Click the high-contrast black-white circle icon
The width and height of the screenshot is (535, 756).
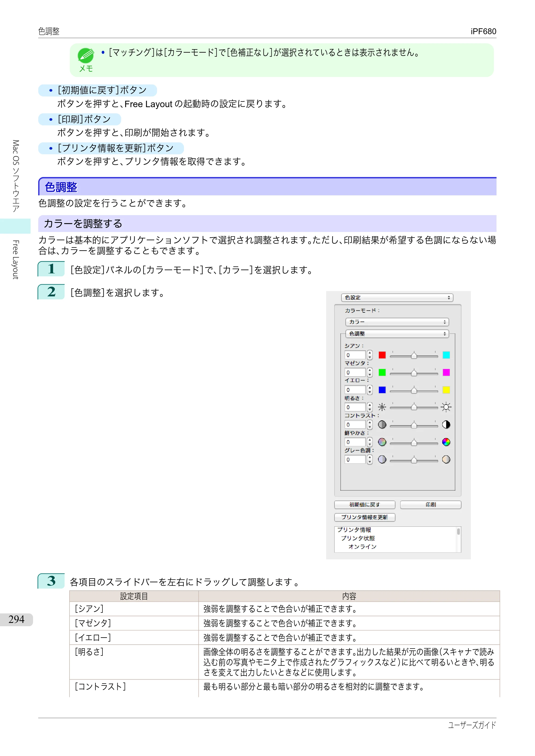446,425
